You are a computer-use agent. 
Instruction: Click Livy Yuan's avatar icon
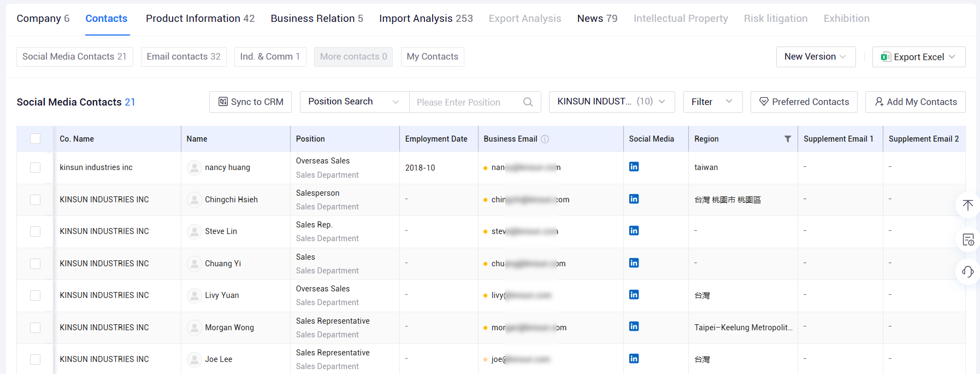click(x=194, y=295)
